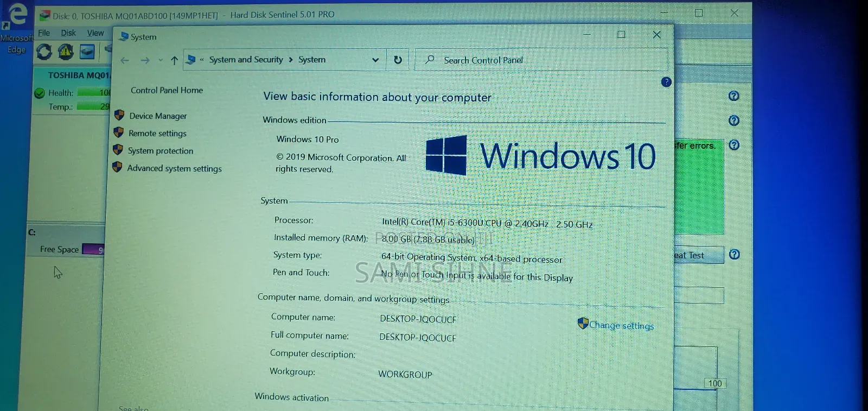This screenshot has width=868, height=411.
Task: Open the recent locations dropdown arrow
Action: click(x=161, y=61)
